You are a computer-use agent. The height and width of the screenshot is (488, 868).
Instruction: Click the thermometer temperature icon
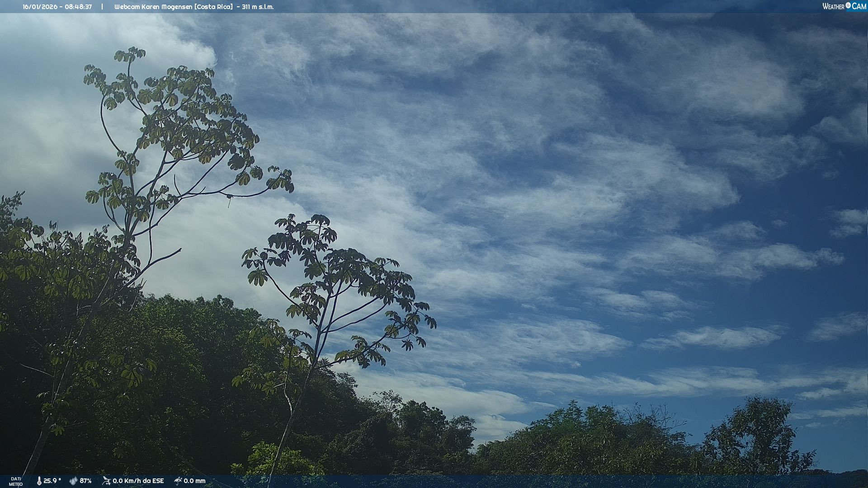(x=39, y=481)
